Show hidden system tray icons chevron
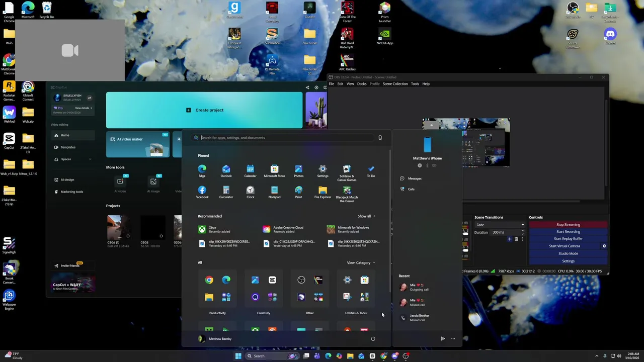This screenshot has width=644, height=362. (x=597, y=356)
